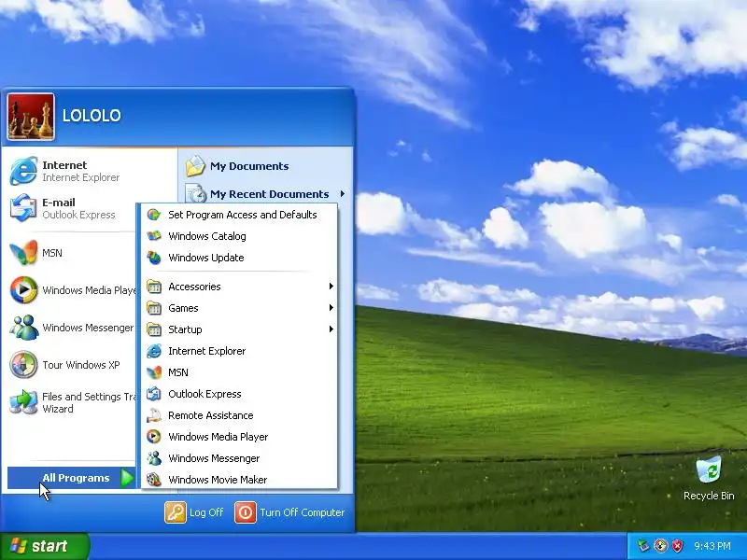This screenshot has height=560, width=747.
Task: Click the MSN icon in All Programs list
Action: [x=153, y=372]
